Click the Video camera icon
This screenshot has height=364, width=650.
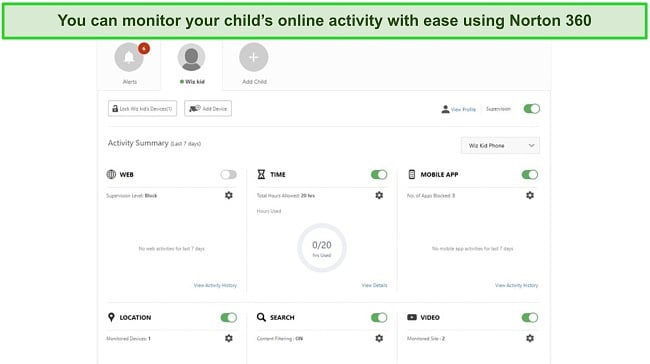pos(412,317)
